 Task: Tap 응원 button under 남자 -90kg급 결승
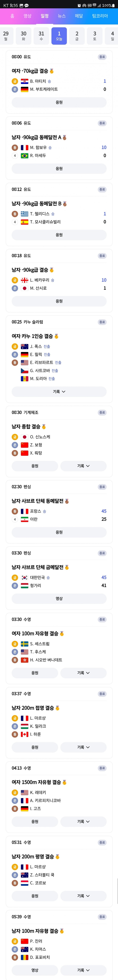coord(59,301)
